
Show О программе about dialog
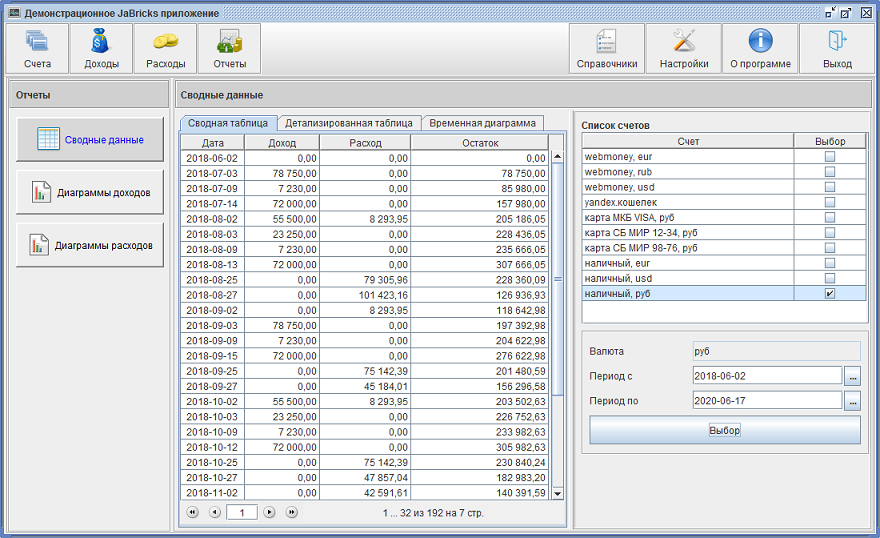760,48
